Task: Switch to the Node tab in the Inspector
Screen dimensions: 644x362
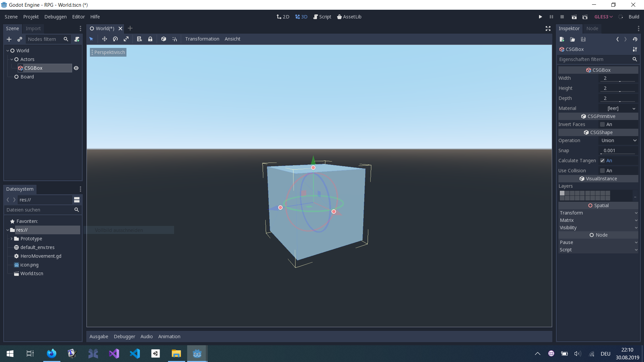Action: 592,28
